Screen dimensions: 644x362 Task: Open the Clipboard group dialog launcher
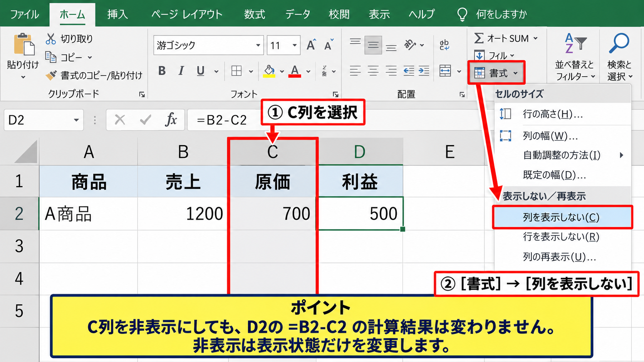click(x=142, y=94)
